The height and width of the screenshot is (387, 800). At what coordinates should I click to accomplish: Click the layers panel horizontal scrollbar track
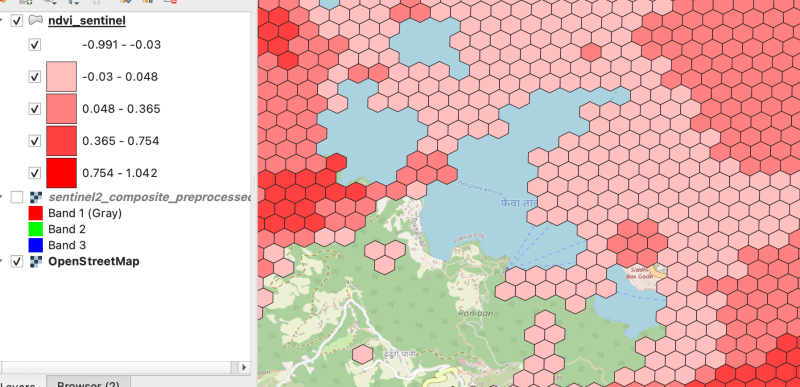(x=120, y=367)
